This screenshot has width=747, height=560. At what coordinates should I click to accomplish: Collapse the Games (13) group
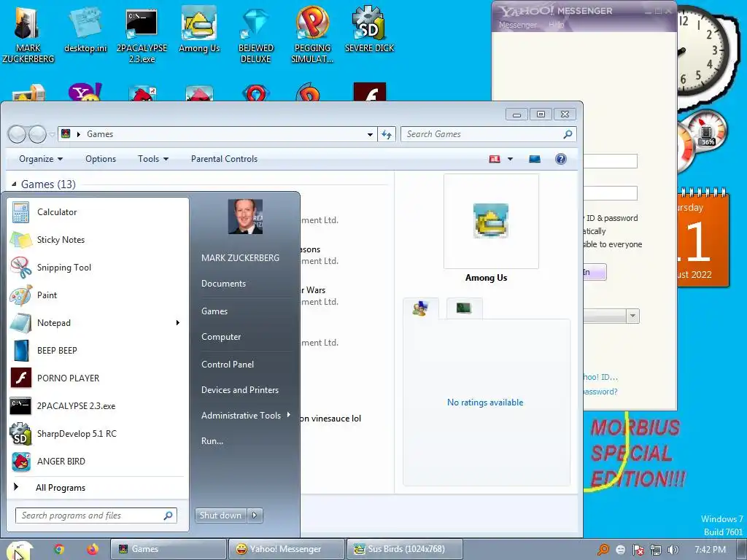point(14,184)
